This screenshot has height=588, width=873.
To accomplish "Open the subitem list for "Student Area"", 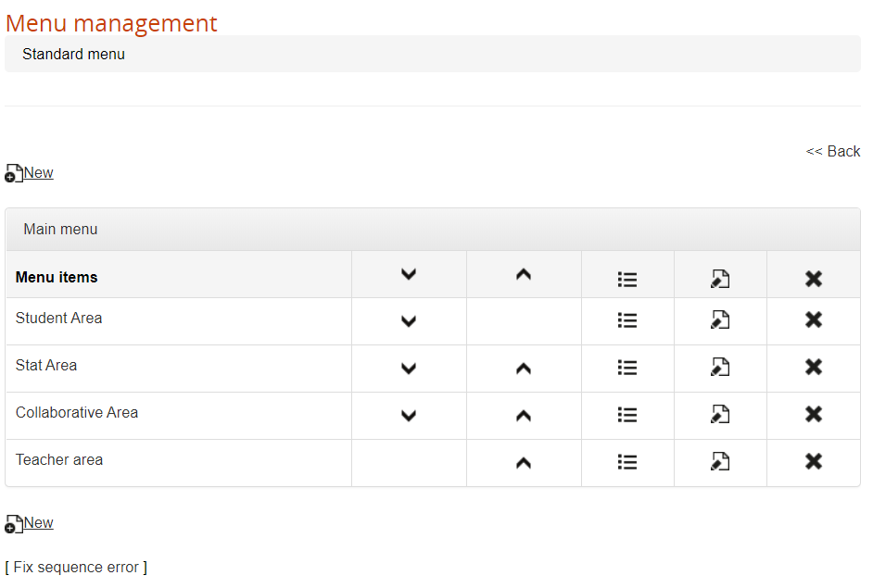I will 627,320.
